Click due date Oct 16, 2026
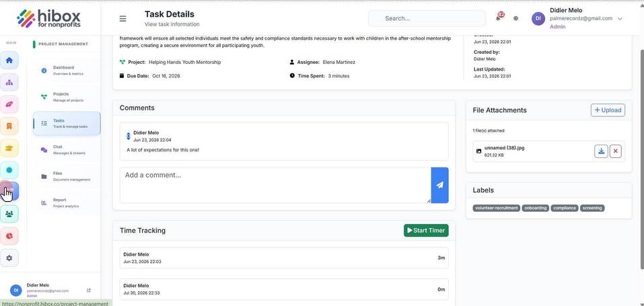This screenshot has height=306, width=644. 166,76
